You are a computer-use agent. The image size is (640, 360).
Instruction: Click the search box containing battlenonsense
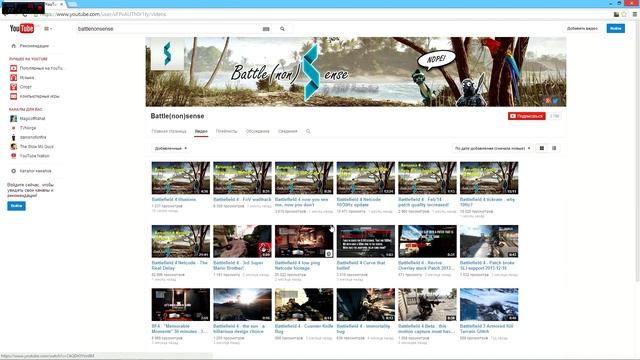(169, 29)
